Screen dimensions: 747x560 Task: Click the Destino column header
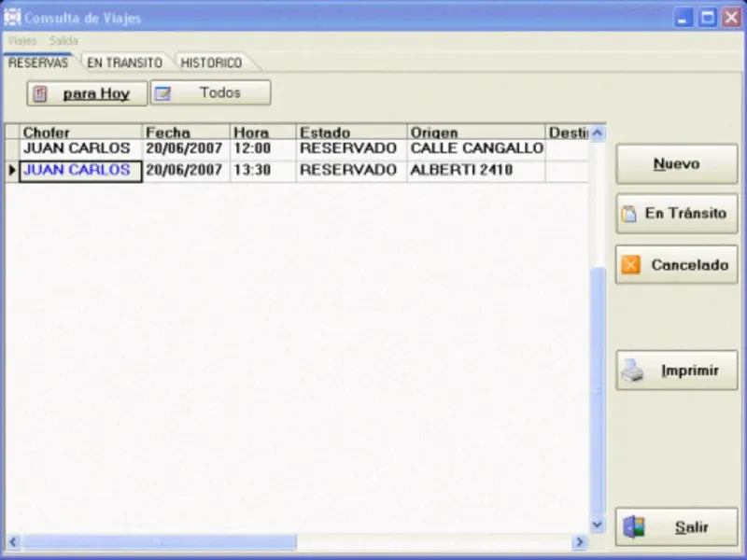tap(567, 132)
